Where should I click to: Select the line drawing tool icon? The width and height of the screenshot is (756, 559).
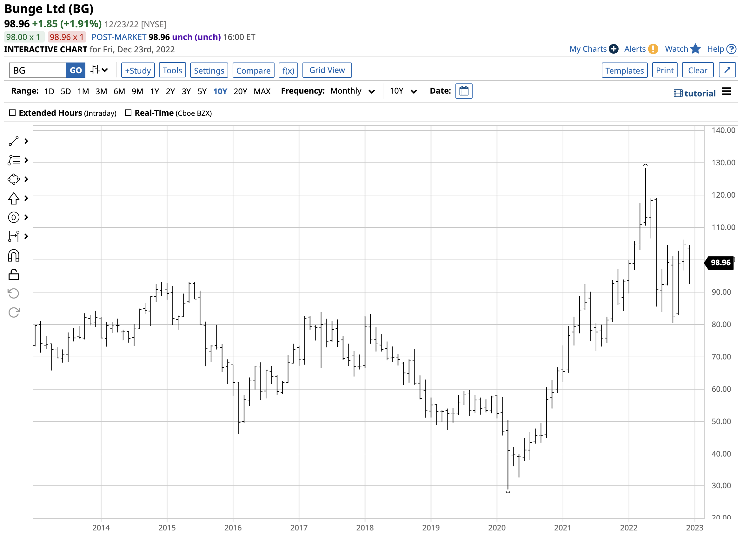14,141
